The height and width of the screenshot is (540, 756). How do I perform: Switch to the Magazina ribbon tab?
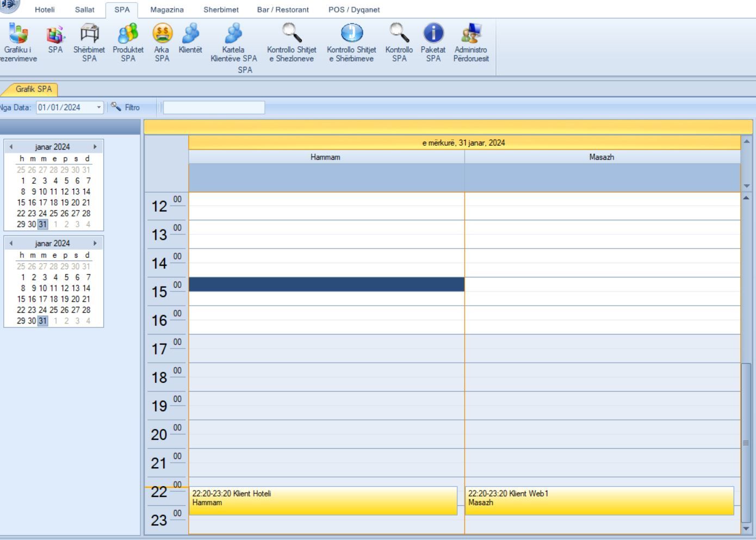click(x=166, y=10)
